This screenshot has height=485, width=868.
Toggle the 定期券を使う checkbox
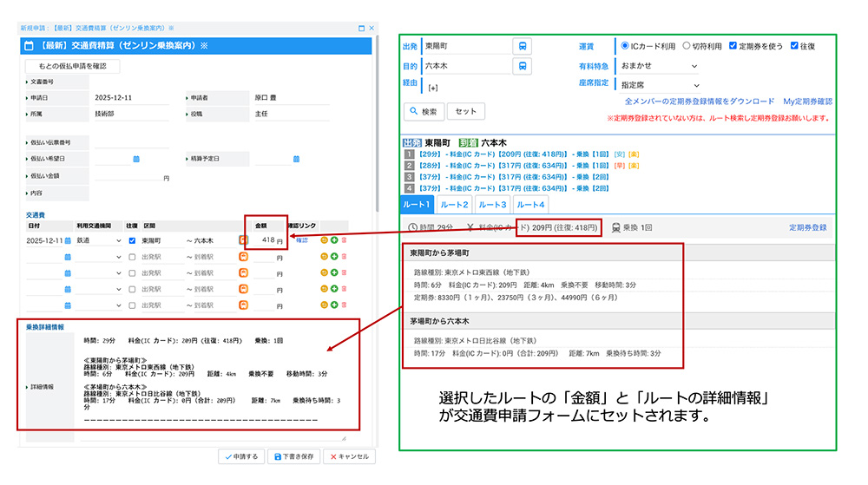(733, 45)
